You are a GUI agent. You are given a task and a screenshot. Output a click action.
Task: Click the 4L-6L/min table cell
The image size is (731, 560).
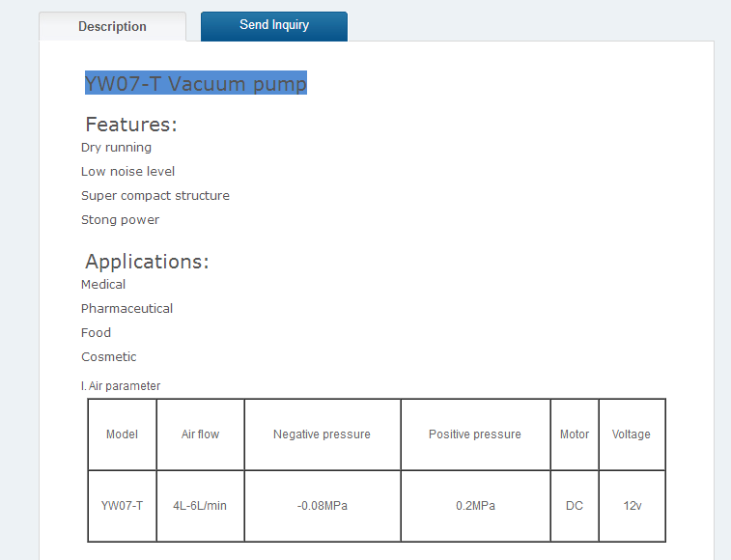coord(200,506)
